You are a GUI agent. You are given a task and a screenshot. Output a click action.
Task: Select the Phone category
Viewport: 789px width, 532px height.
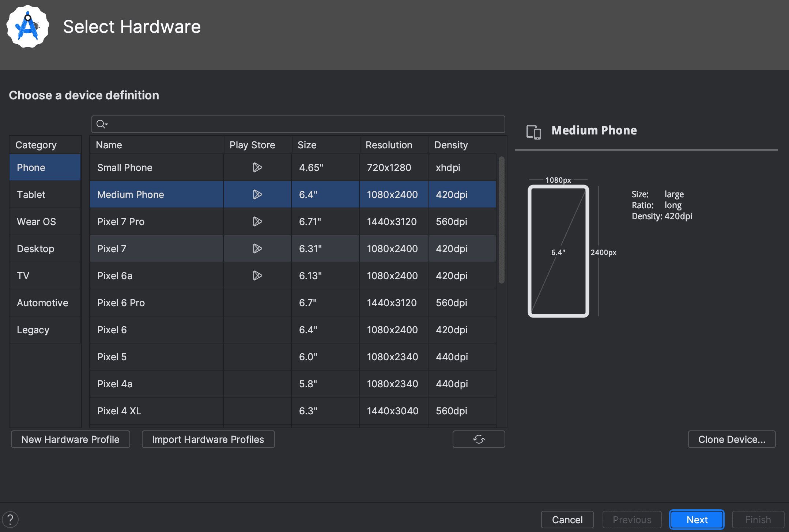(45, 167)
